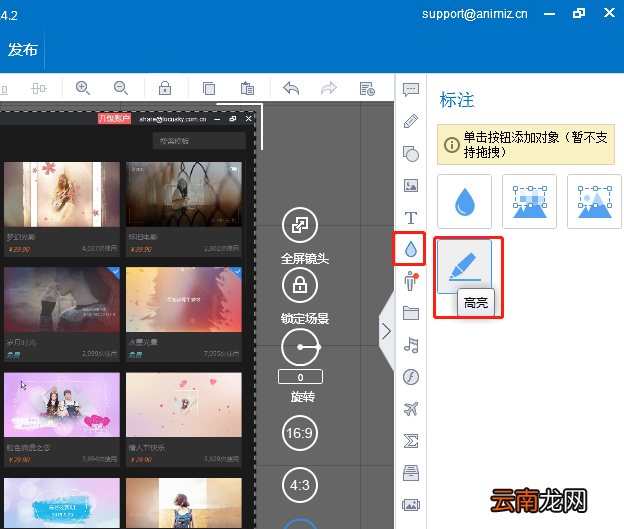The image size is (624, 529).
Task: Select the 16:9 aspect ratio
Action: click(300, 433)
